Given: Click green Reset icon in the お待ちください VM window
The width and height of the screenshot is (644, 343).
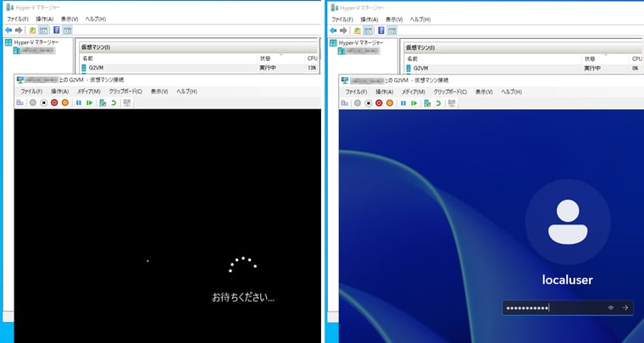Looking at the screenshot, I should coord(89,103).
